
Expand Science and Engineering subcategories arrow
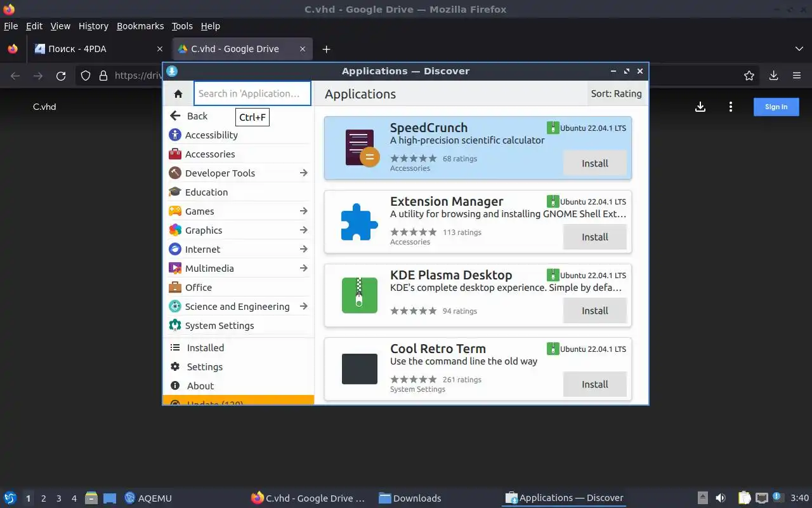pos(303,306)
